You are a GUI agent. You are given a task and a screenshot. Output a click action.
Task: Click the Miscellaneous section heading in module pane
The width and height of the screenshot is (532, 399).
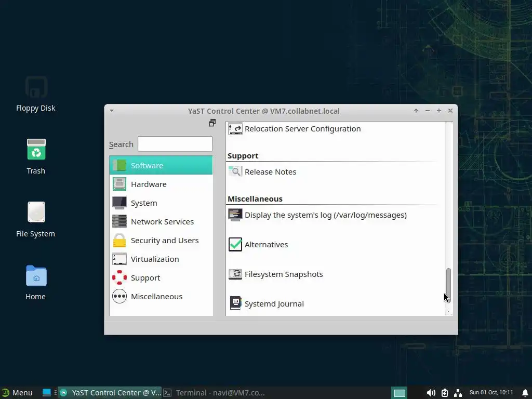tap(255, 198)
